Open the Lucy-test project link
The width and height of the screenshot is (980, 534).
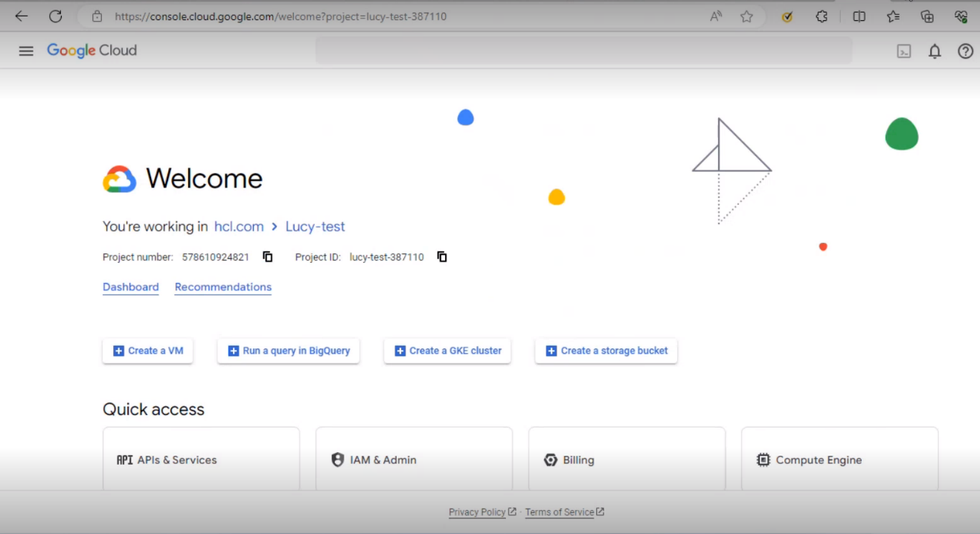coord(316,226)
